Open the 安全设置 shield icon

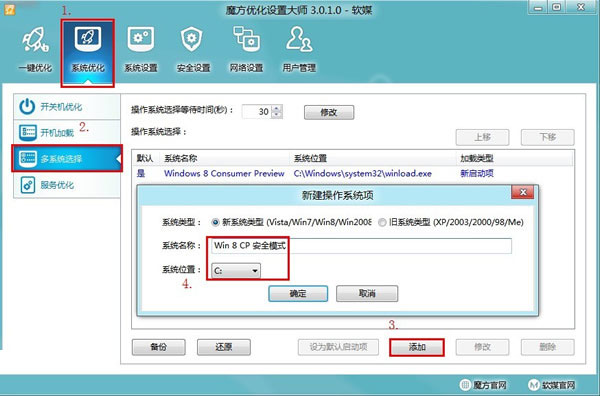pos(192,39)
